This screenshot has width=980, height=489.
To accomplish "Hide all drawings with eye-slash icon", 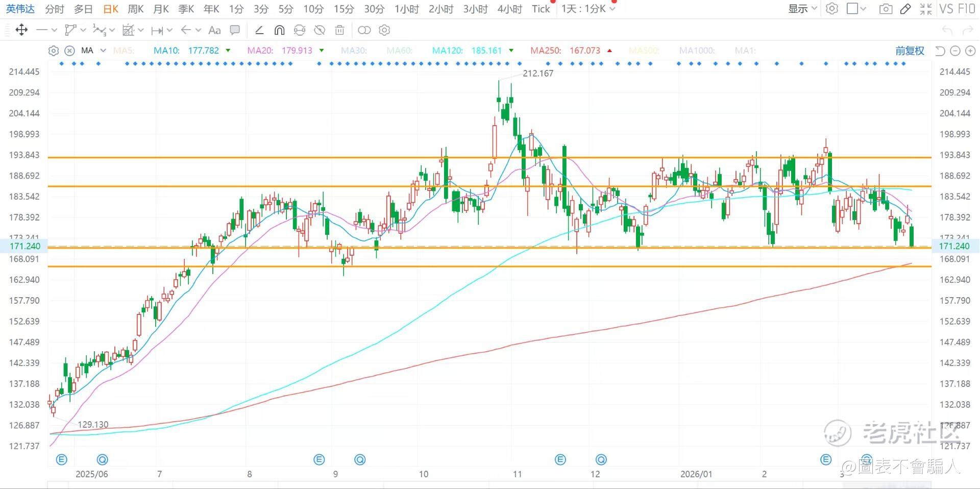I will tap(320, 30).
